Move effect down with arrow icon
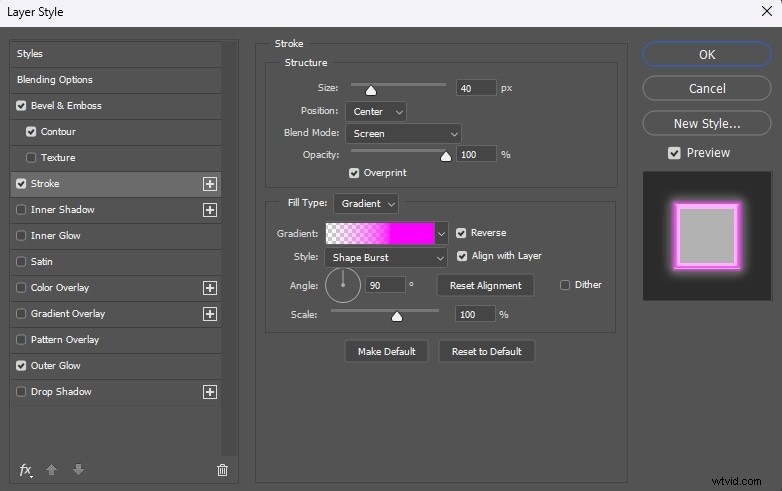The height and width of the screenshot is (491, 782). [78, 470]
